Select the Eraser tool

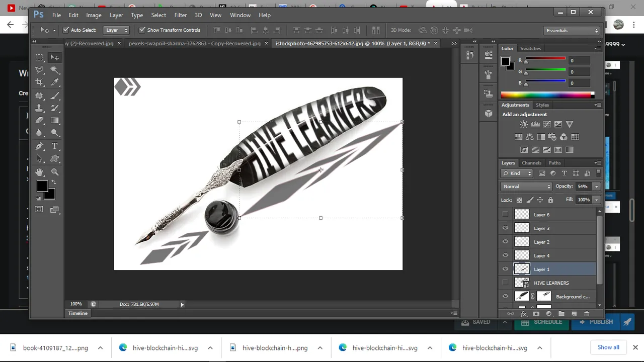(x=39, y=121)
